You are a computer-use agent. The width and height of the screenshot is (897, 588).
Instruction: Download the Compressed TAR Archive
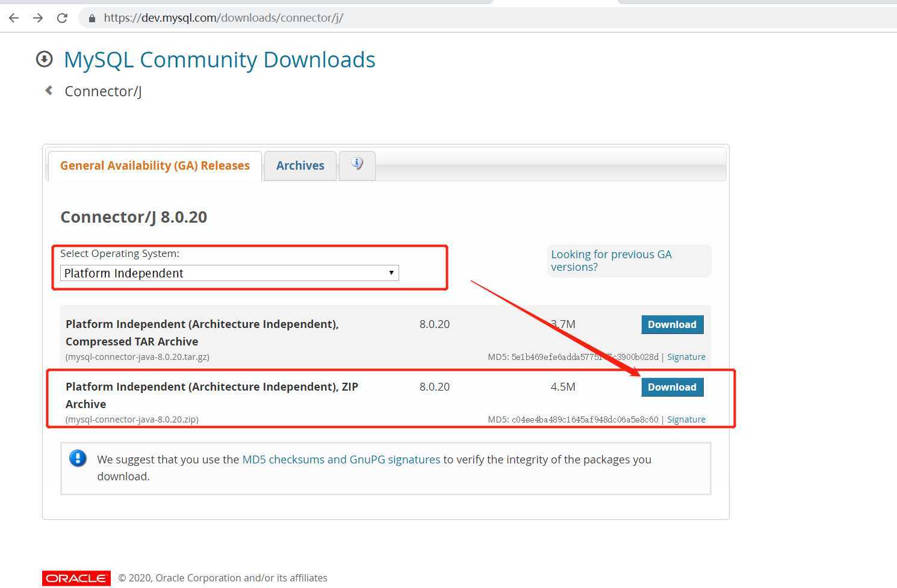point(672,324)
